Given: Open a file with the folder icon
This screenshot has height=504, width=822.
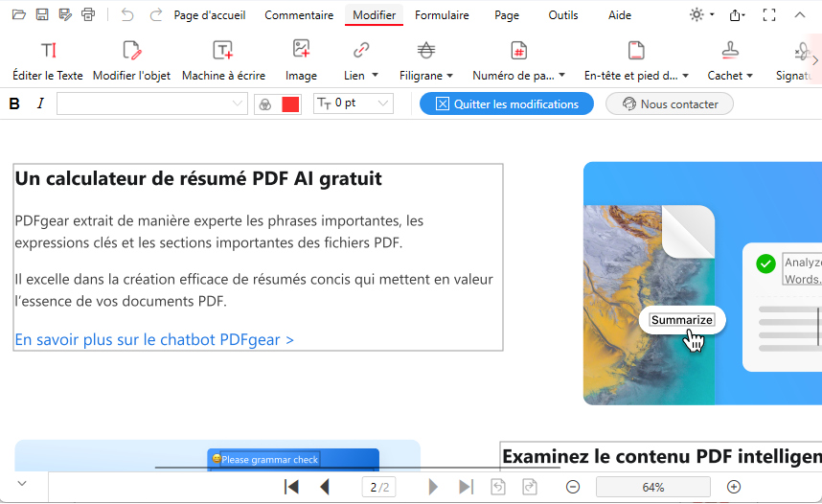Looking at the screenshot, I should [x=19, y=14].
